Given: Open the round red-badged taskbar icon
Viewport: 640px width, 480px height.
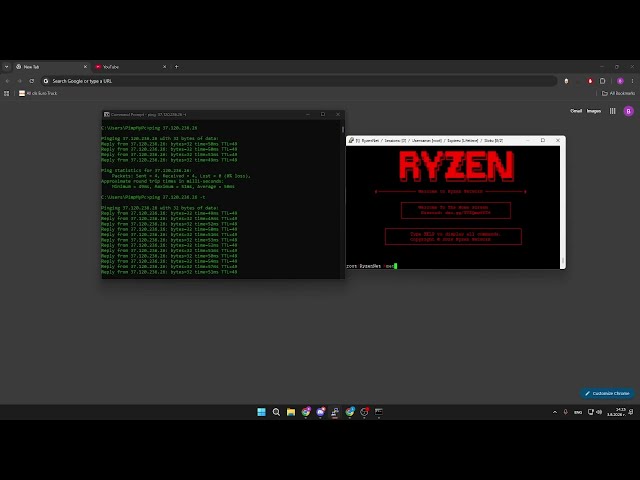Looking at the screenshot, I should (x=364, y=412).
